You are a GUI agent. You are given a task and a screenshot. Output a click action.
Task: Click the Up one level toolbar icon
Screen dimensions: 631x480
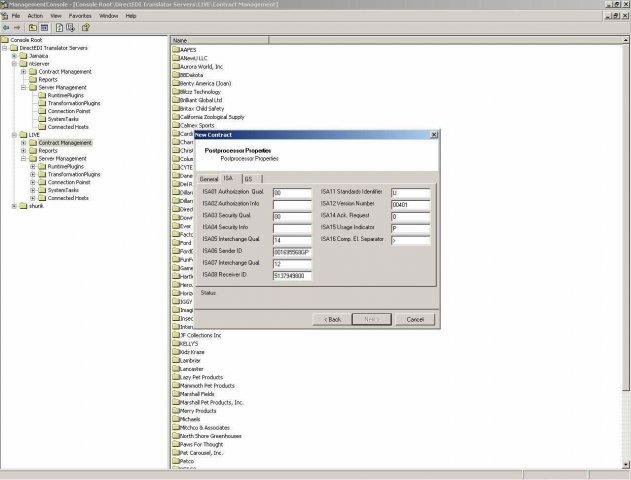point(33,28)
